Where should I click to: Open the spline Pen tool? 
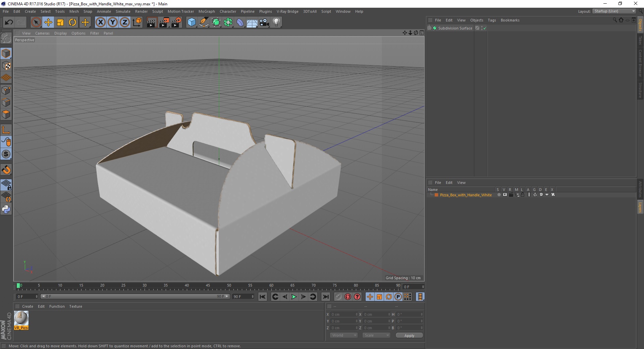204,22
